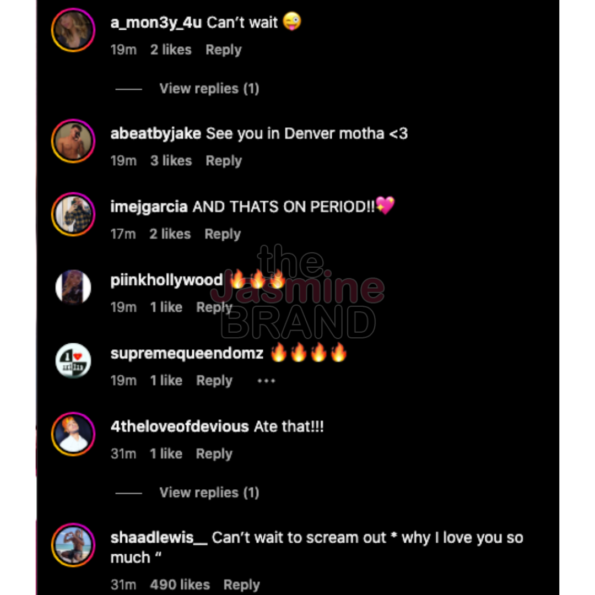Reply to imejgarcia's comment
This screenshot has width=595, height=595.
[x=222, y=235]
